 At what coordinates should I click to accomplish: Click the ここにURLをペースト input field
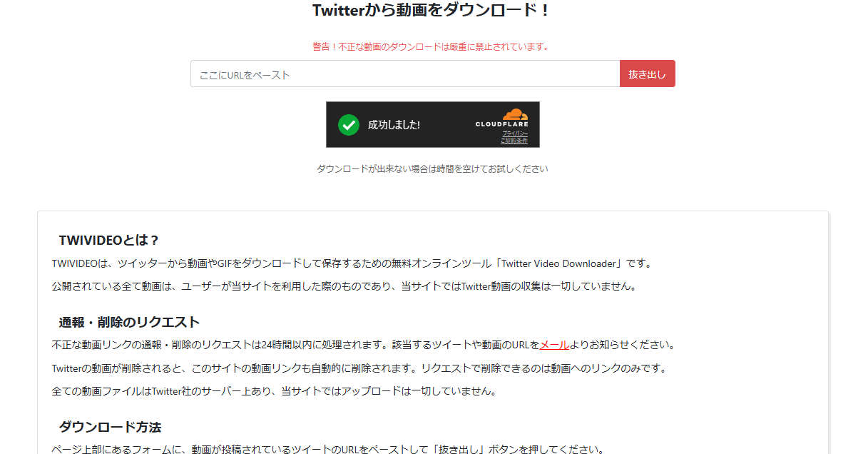click(405, 74)
